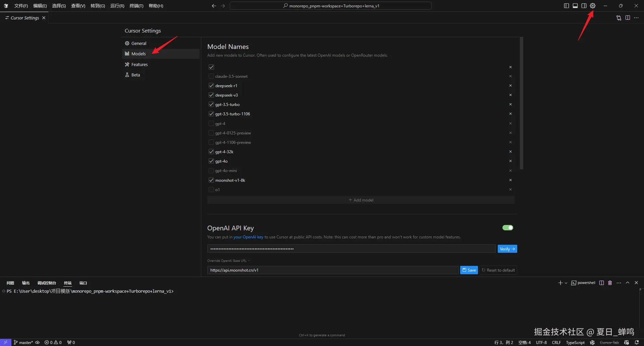Open Cursor settings via the gear icon
644x346 pixels.
coord(593,6)
